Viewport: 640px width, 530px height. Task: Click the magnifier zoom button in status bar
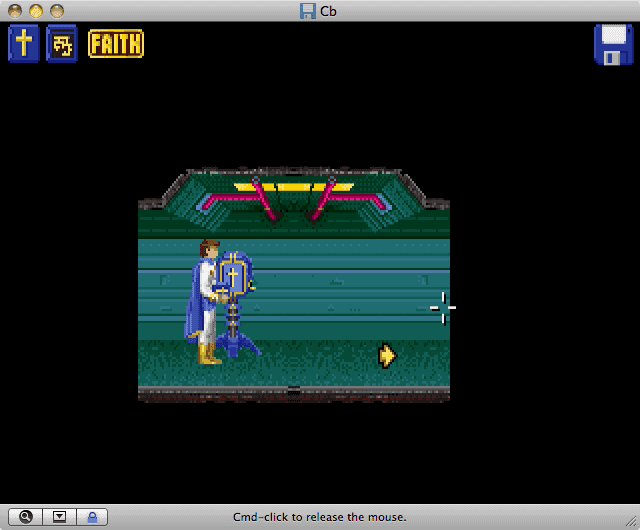pyautogui.click(x=25, y=517)
